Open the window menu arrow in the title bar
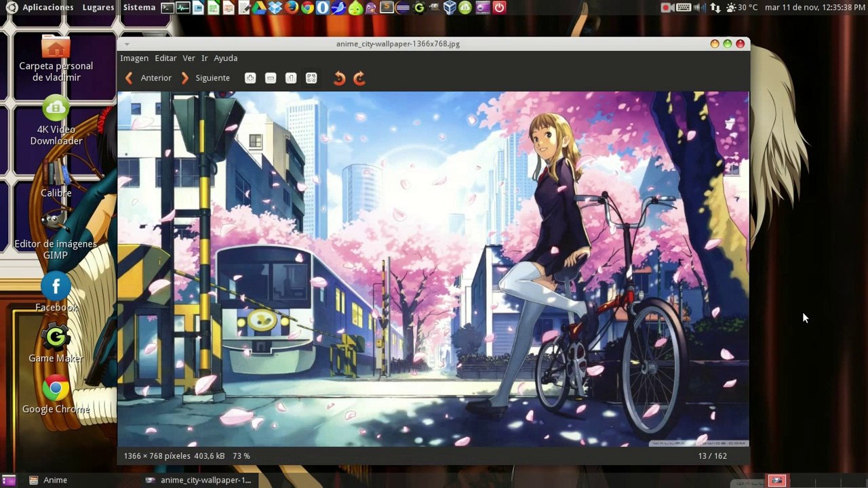Image resolution: width=868 pixels, height=488 pixels. pyautogui.click(x=126, y=44)
